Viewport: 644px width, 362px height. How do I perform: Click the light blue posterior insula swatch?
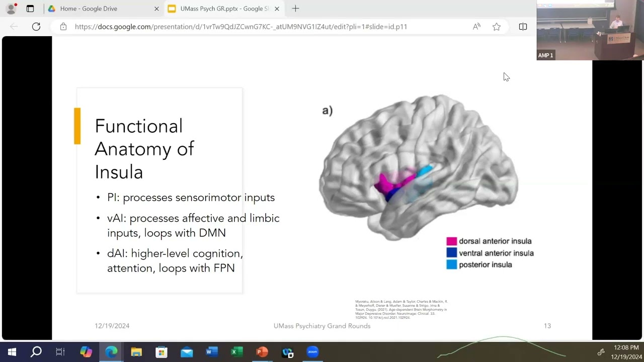[451, 264]
